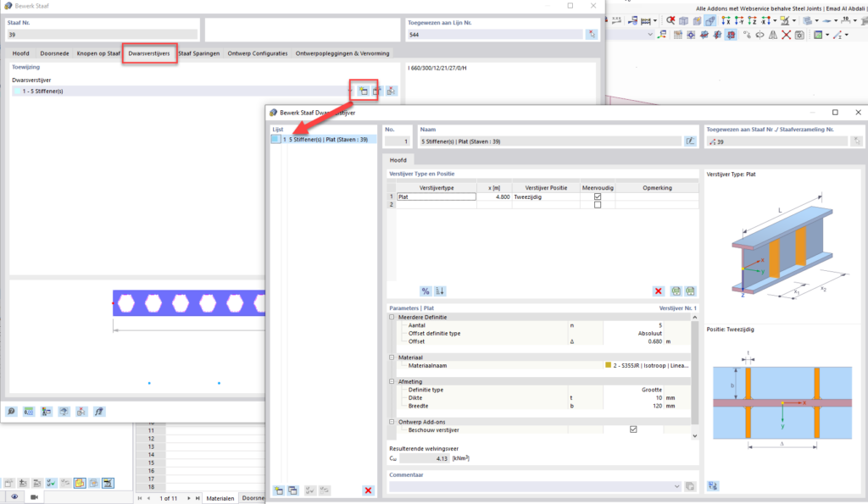Open the Commentaar dropdown list
Viewport: 868px width, 504px height.
677,485
